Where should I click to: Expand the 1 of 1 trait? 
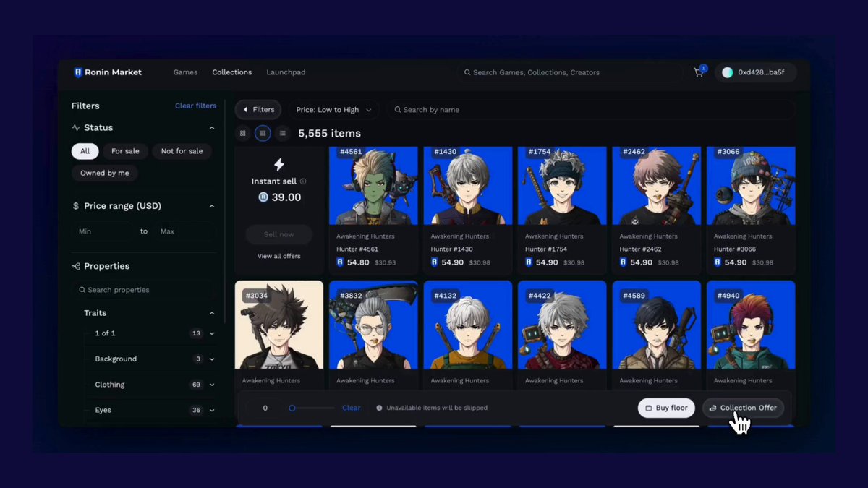(212, 333)
